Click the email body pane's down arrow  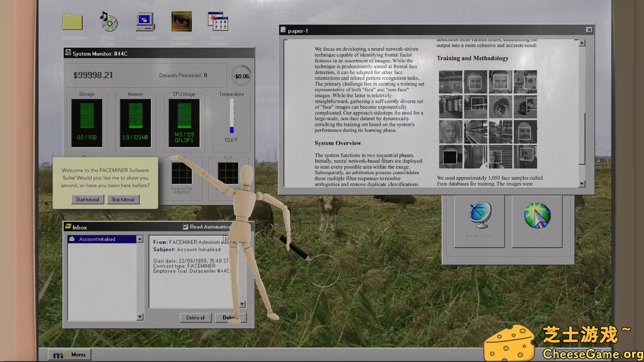point(242,304)
